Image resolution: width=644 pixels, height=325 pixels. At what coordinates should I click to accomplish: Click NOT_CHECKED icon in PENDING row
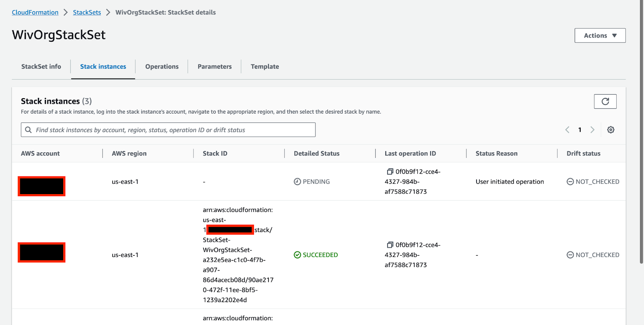pyautogui.click(x=570, y=182)
